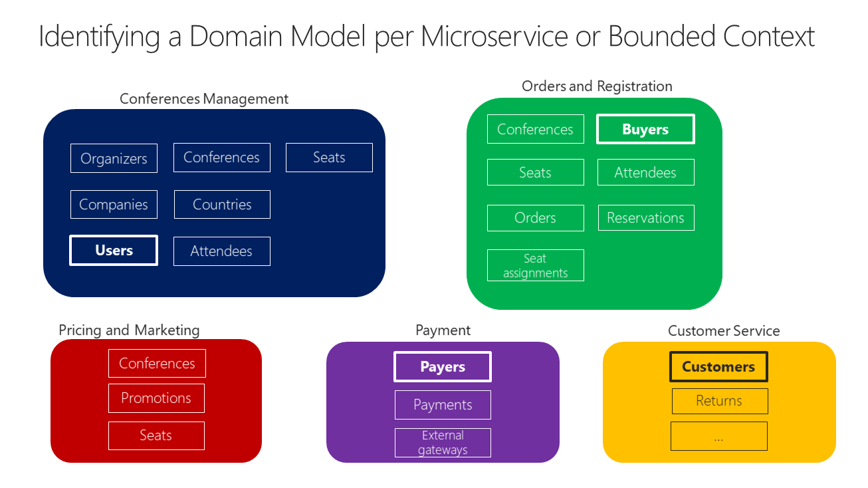The height and width of the screenshot is (488, 868).
Task: Click the Users entity box
Action: point(113,250)
